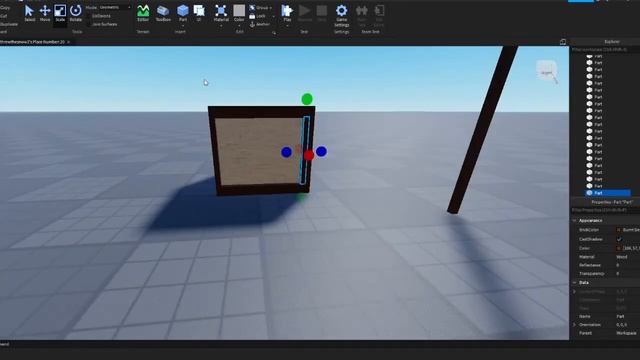Toggle the CastShadow checkbox
Screen dimensions: 640x360
619,239
